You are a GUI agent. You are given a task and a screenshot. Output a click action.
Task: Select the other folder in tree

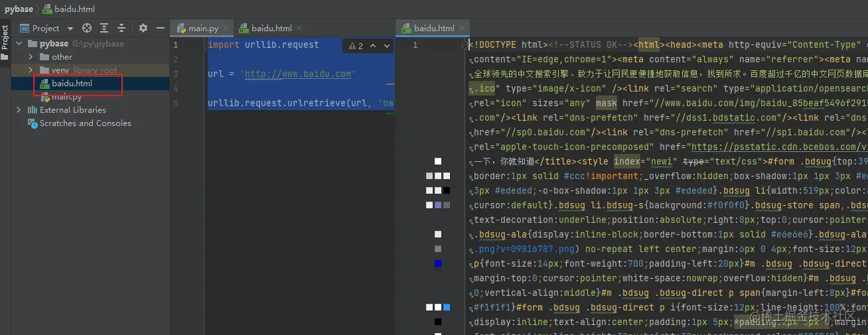(x=62, y=57)
